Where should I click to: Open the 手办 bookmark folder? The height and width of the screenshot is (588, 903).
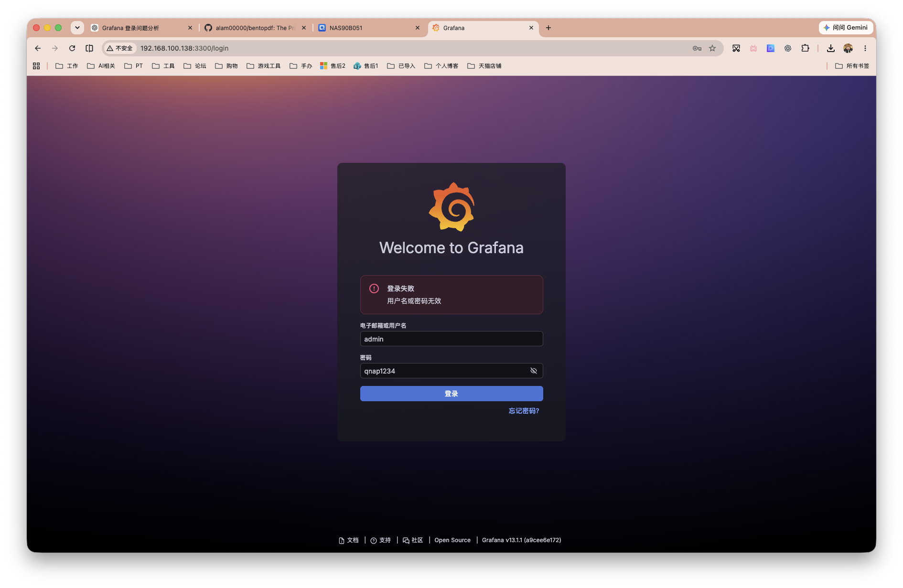[x=301, y=66]
